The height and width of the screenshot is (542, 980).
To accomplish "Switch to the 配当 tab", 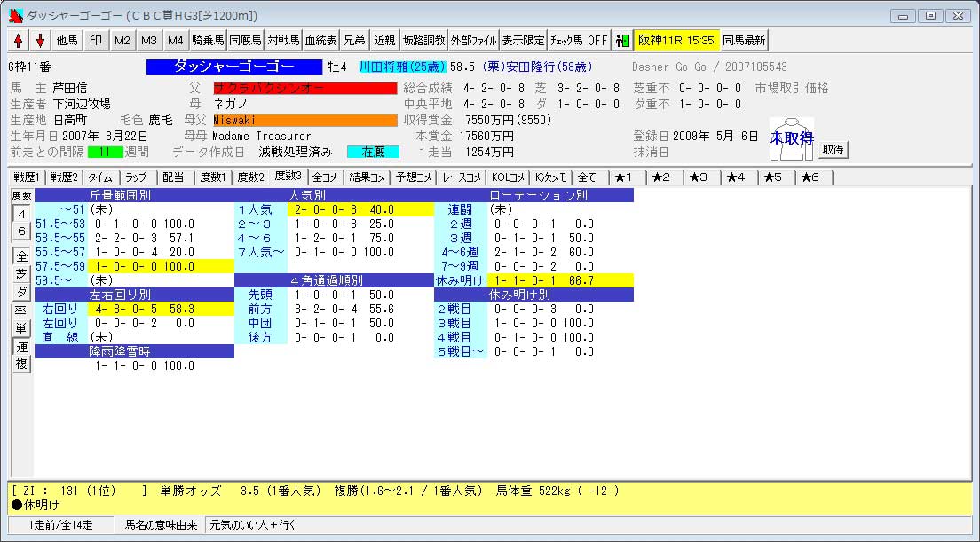I will tap(173, 177).
